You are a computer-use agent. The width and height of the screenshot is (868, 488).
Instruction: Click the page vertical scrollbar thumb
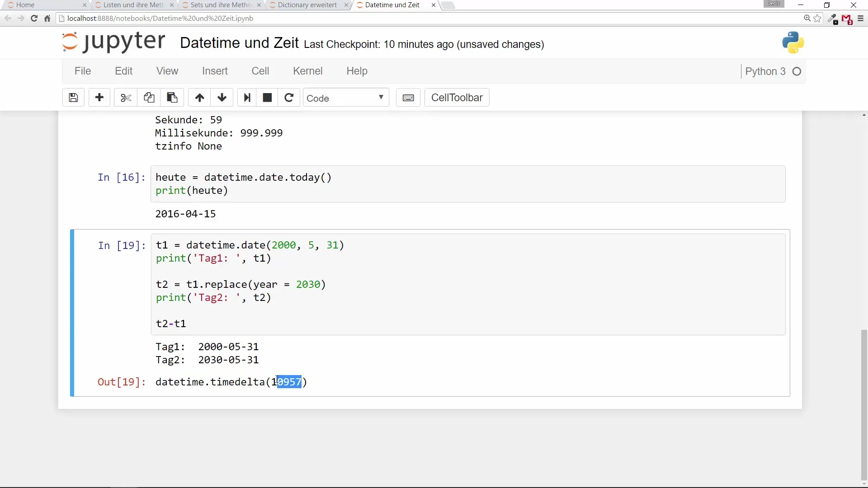(x=864, y=405)
